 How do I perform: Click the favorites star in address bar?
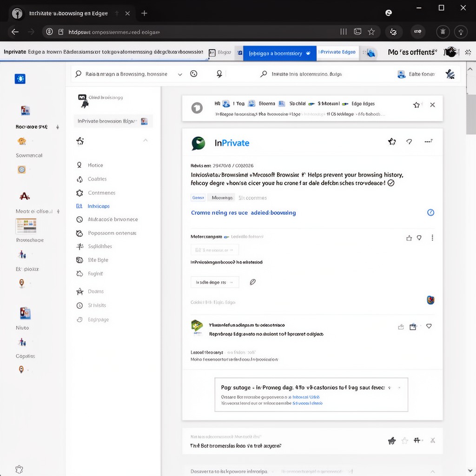pos(371,32)
